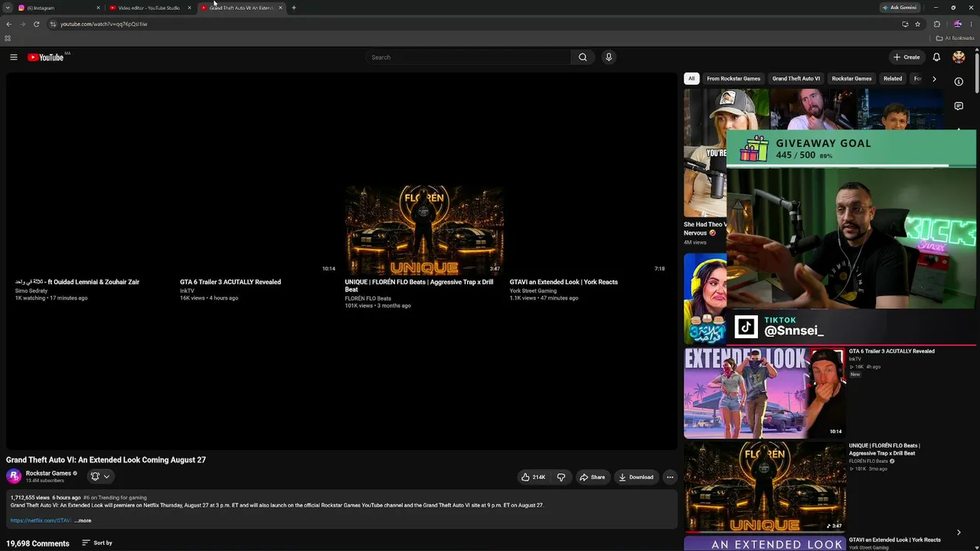Show more filter chips with the right arrow
This screenshot has height=551, width=980.
point(934,79)
